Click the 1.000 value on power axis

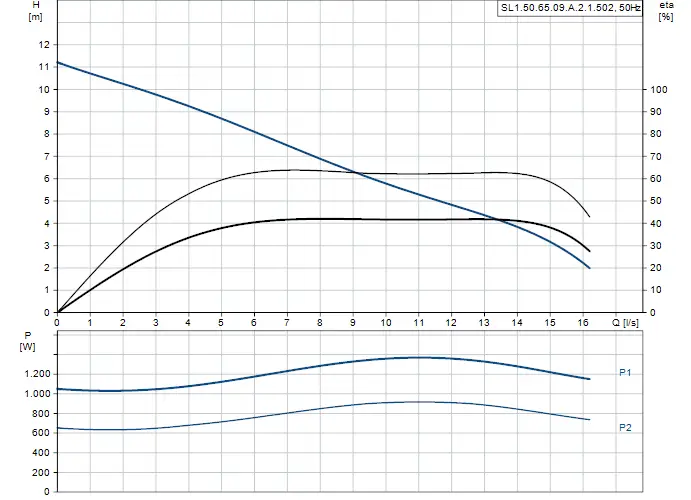[x=37, y=394]
